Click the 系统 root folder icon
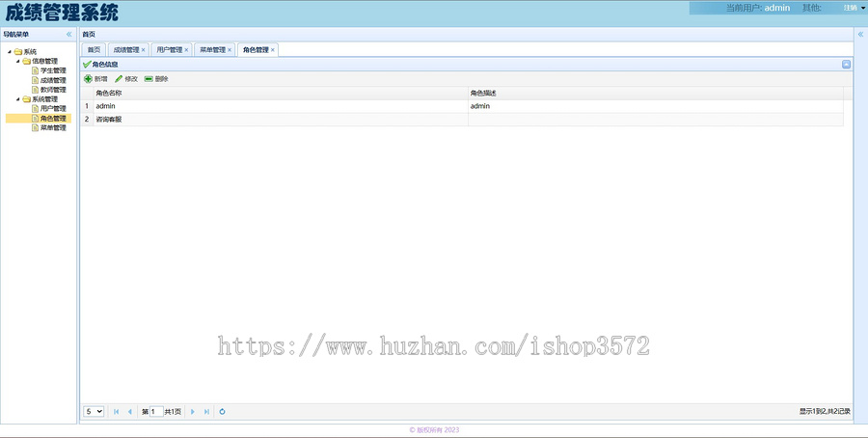Screen dimensions: 868x438 18,51
